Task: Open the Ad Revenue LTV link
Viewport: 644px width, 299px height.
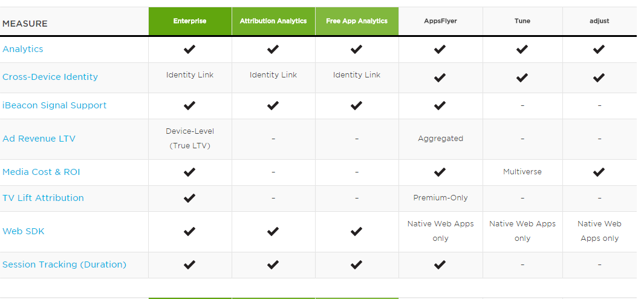Action: click(39, 139)
